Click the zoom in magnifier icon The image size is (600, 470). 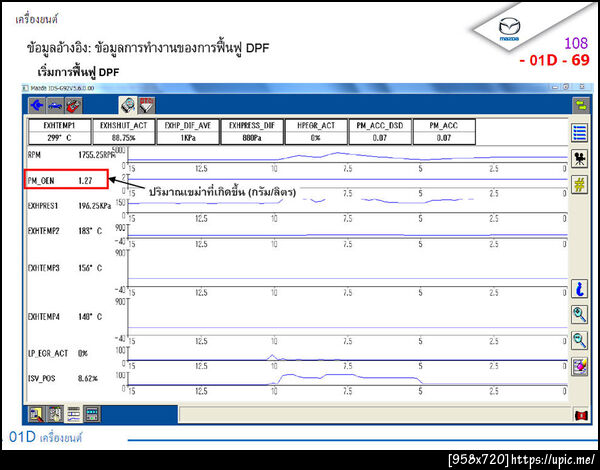[579, 314]
